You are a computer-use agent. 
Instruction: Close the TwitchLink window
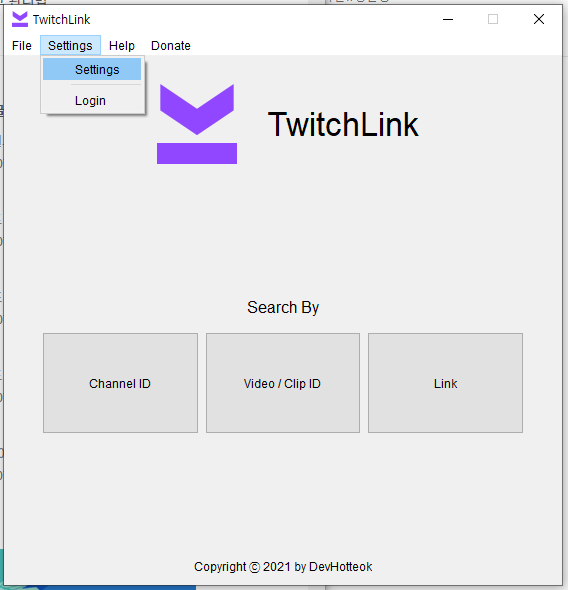pyautogui.click(x=539, y=19)
